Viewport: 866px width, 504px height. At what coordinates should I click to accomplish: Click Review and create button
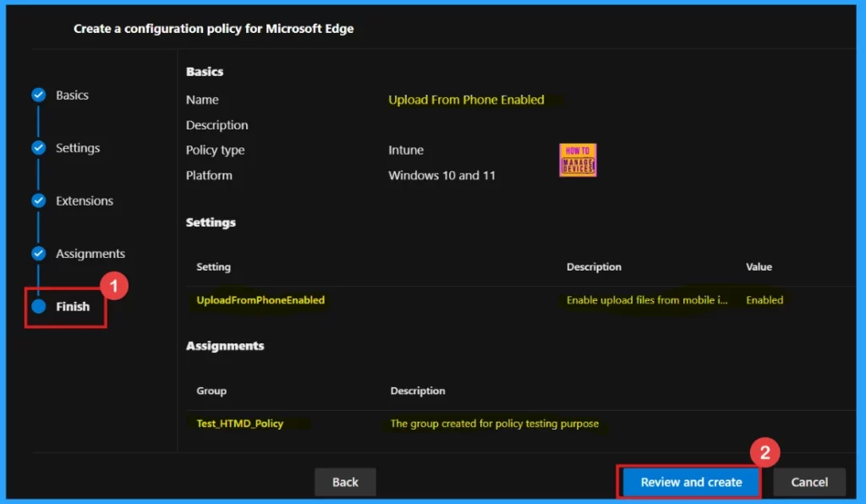point(691,482)
